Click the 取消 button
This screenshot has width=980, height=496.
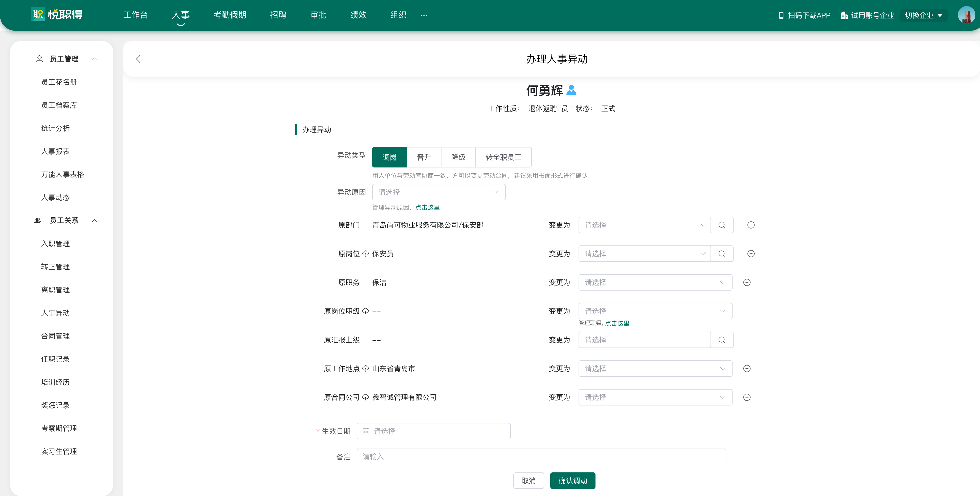(x=529, y=481)
